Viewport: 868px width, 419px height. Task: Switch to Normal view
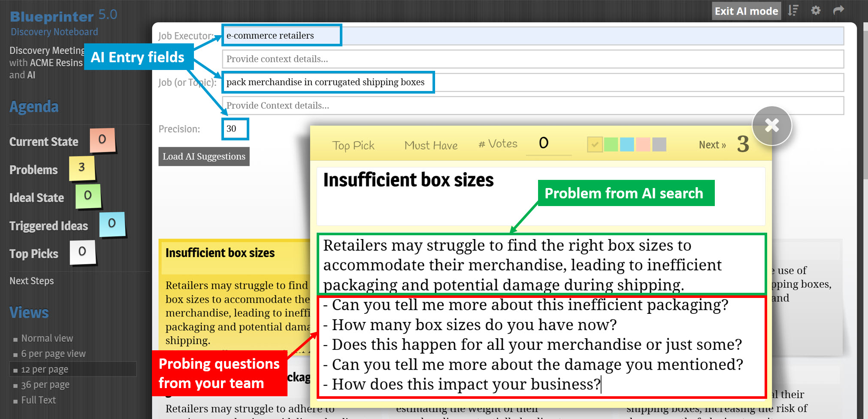coord(47,338)
